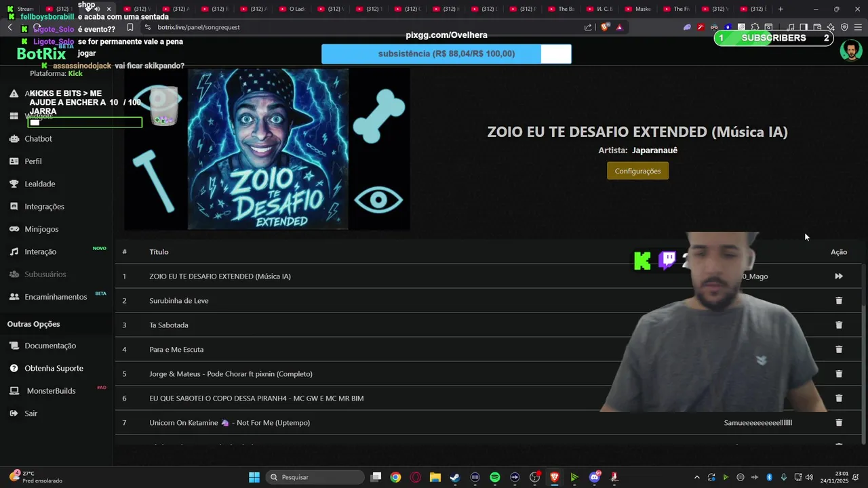This screenshot has height=488, width=868.
Task: Select title 'Surubinha de Leve'
Action: (179, 300)
